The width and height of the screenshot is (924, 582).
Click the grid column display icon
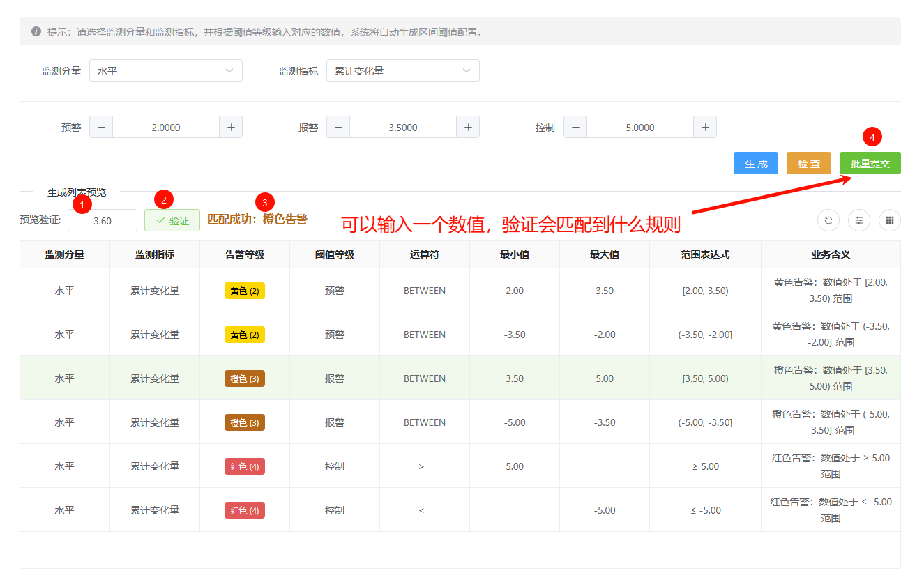[889, 220]
